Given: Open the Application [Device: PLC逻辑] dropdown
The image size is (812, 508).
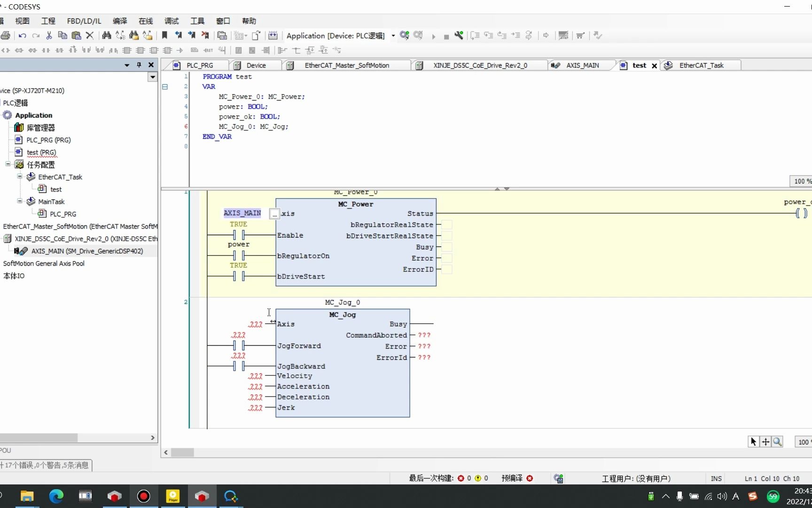Looking at the screenshot, I should pos(393,36).
